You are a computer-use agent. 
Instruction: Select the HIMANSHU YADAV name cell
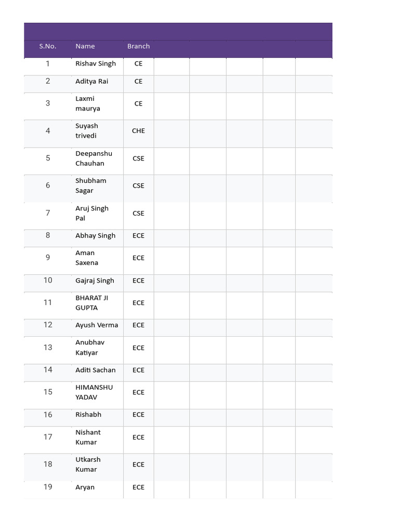(x=94, y=392)
